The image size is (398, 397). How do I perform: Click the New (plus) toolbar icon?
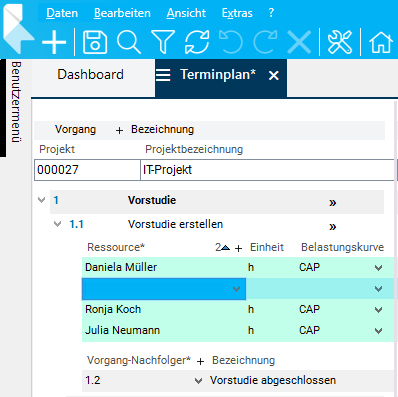click(54, 42)
